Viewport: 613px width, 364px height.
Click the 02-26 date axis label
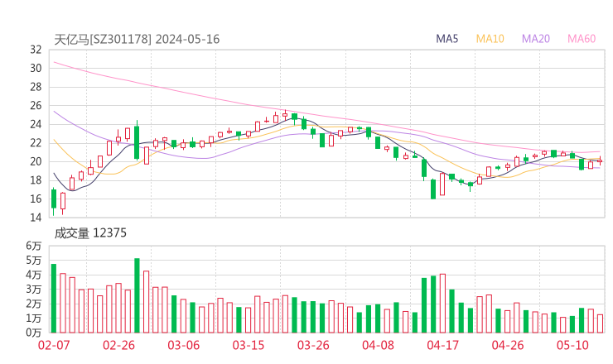pos(118,345)
